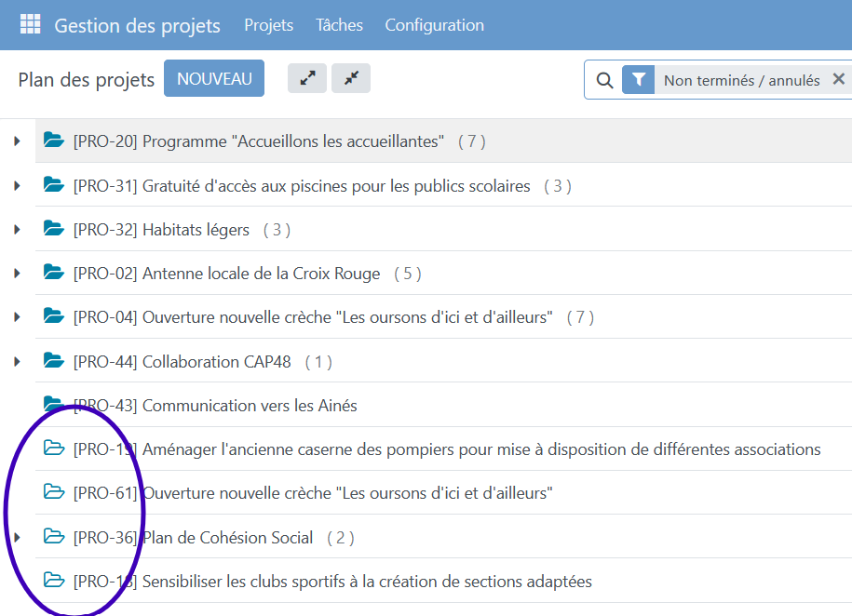Viewport: 852px width, 616px height.
Task: Open the apps grid menu icon
Action: pos(30,24)
